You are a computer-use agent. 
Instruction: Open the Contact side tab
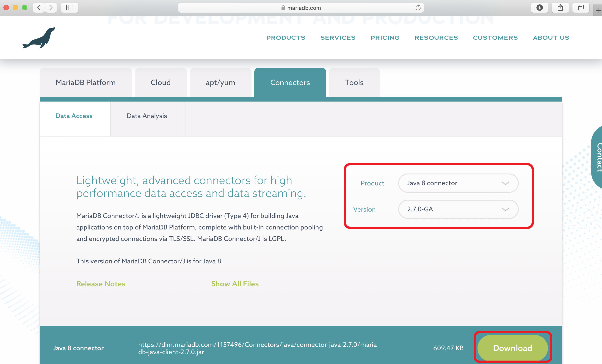pyautogui.click(x=597, y=157)
